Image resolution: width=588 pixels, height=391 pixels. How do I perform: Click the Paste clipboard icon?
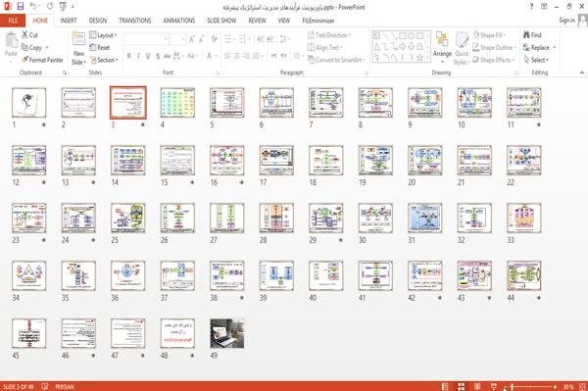click(x=11, y=40)
